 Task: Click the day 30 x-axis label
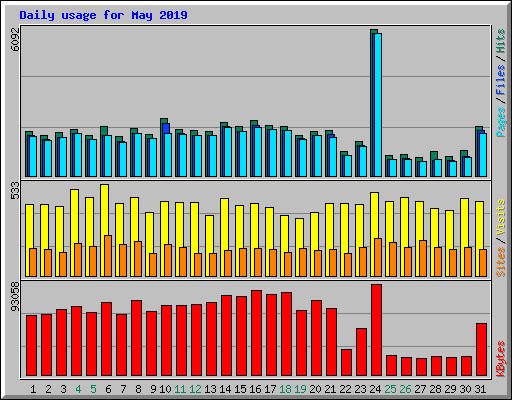pos(465,389)
